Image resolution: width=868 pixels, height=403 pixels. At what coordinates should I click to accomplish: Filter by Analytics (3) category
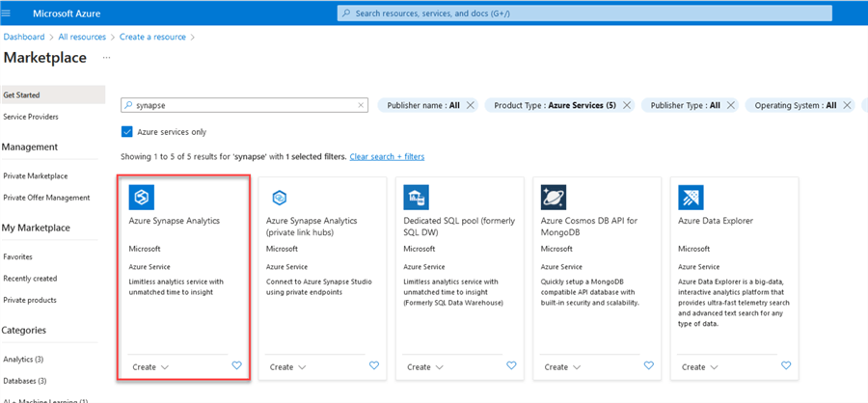23,360
